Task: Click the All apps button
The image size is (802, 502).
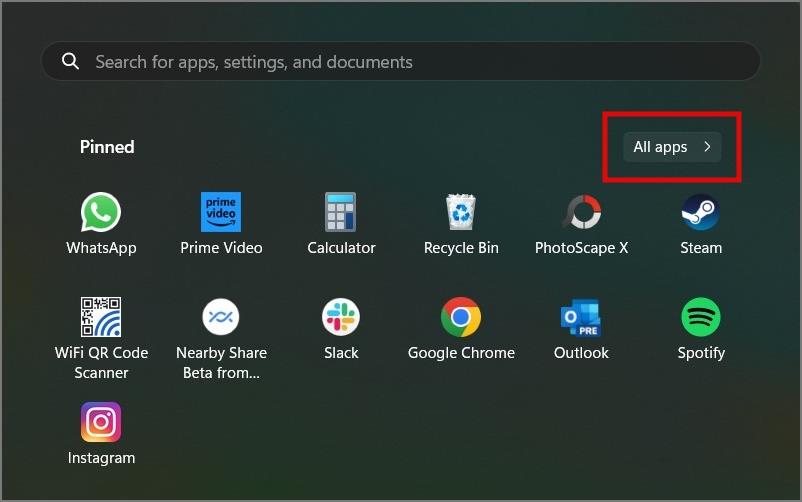Action: [x=672, y=147]
